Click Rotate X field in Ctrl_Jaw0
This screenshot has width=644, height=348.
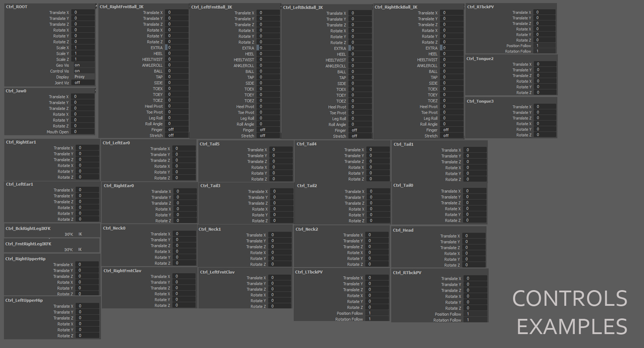point(84,114)
